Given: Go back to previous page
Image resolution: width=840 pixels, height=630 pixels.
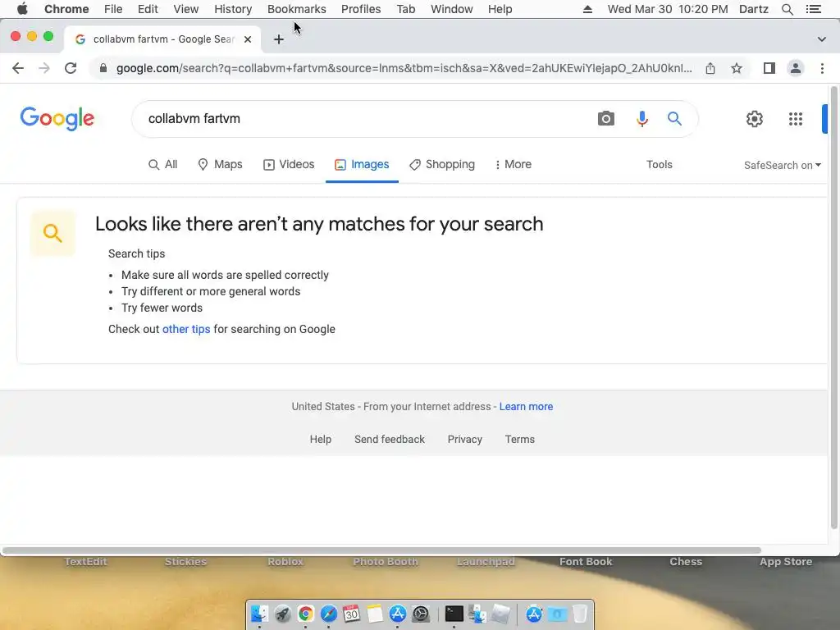Looking at the screenshot, I should [18, 68].
